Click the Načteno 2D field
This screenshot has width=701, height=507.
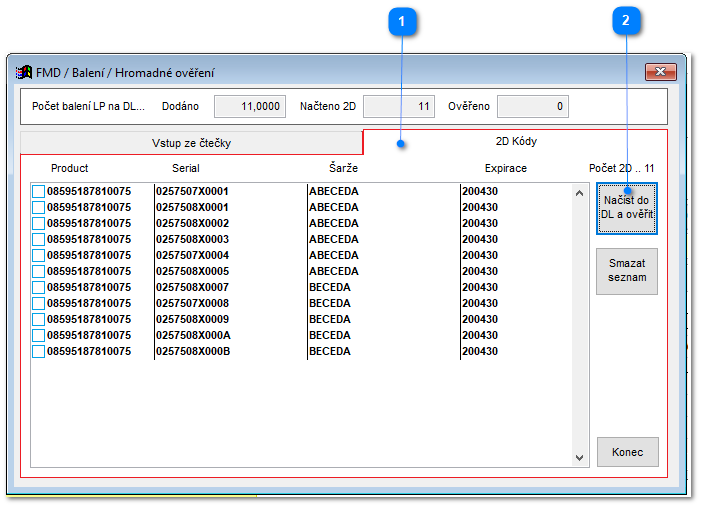tap(399, 106)
